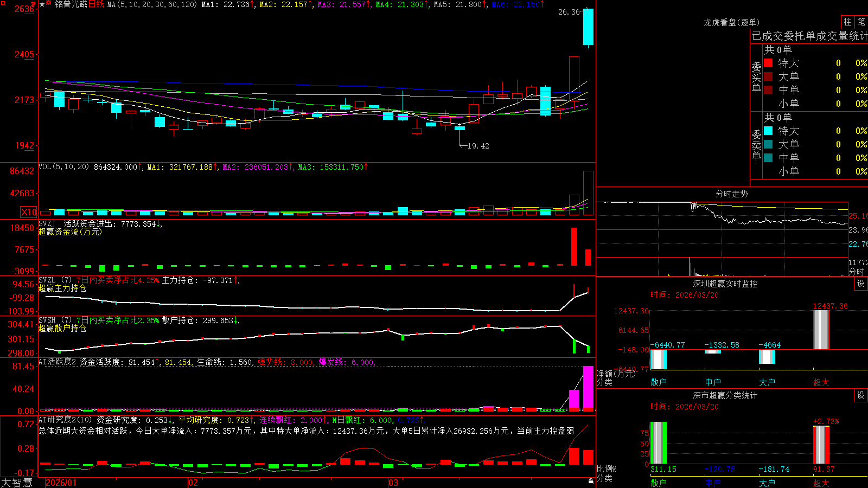
Task: Click the 大智慧 logo at bottom-left
Action: coord(17,483)
